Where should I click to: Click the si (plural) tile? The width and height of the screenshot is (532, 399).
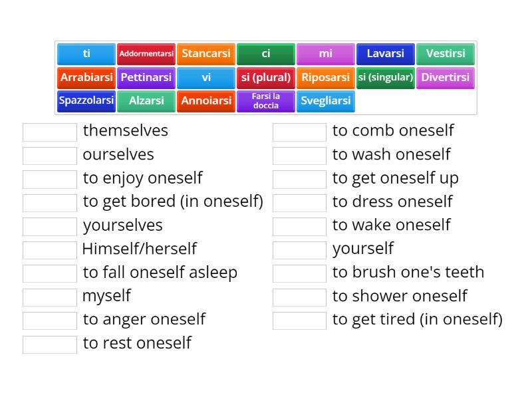tap(266, 78)
